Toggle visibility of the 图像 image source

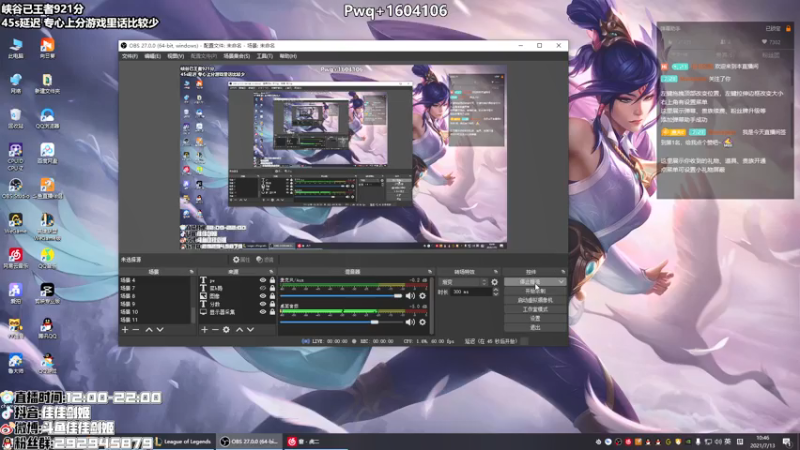click(263, 296)
